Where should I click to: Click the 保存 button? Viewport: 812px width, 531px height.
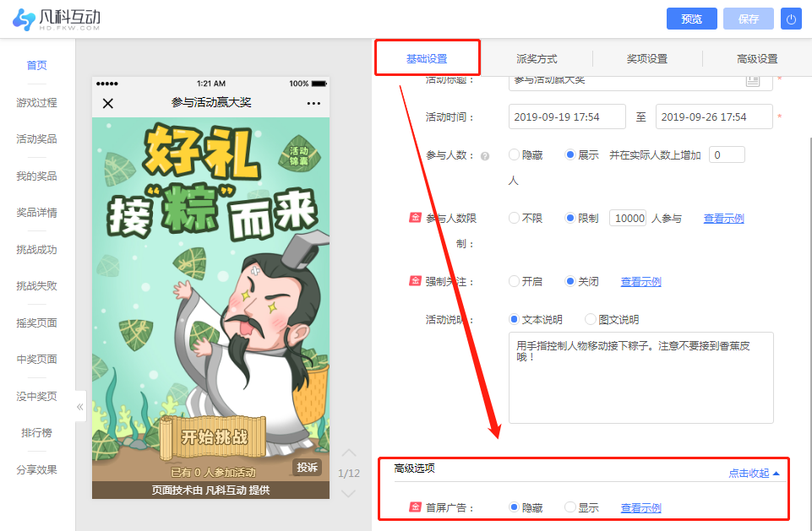point(749,19)
